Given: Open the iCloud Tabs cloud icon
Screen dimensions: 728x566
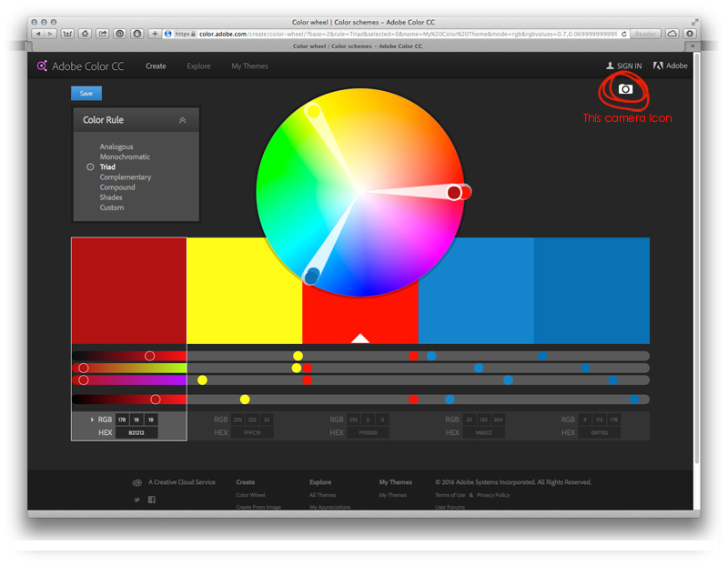Looking at the screenshot, I should [672, 34].
